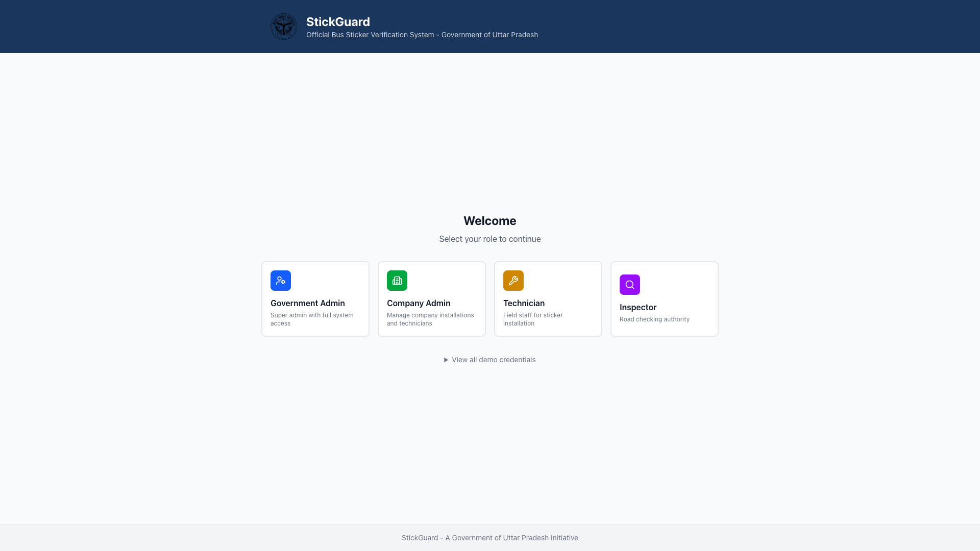
Task: Open the Government Admin role card
Action: tap(315, 298)
